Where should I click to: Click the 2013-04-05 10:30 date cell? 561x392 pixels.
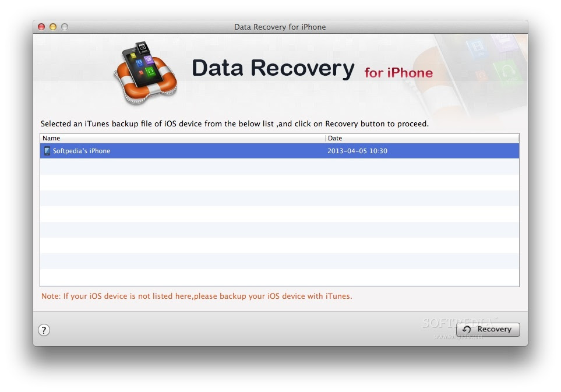pos(357,151)
